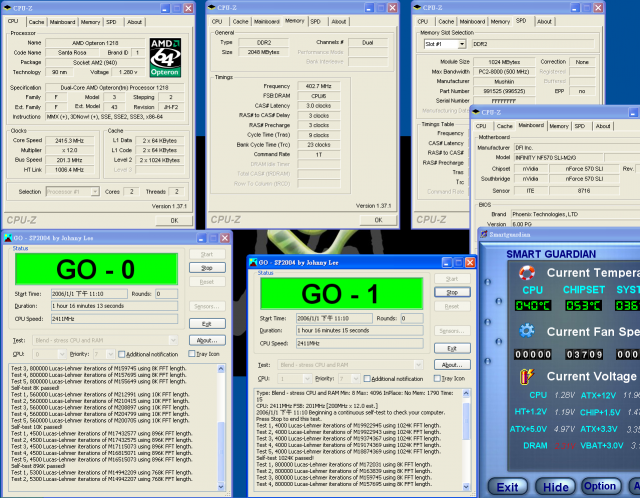
Task: Select Memory tab in SPD CPU-Z window
Action: (500, 22)
